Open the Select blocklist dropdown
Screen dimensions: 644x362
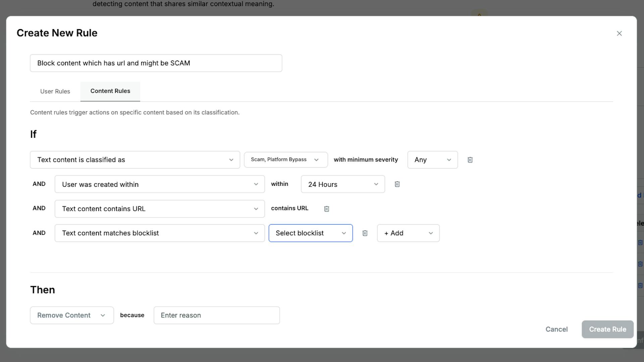[x=310, y=233]
